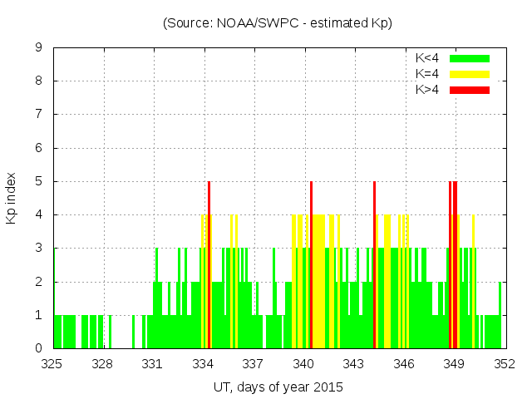
Task: Click the red Kp 5 bar near day 334
Action: 209,266
